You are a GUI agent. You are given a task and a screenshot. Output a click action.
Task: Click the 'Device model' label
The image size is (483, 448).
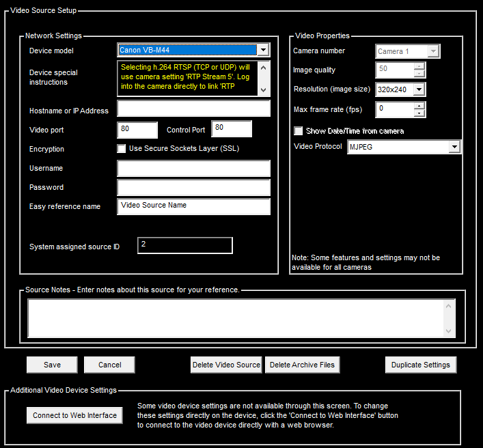tap(51, 51)
